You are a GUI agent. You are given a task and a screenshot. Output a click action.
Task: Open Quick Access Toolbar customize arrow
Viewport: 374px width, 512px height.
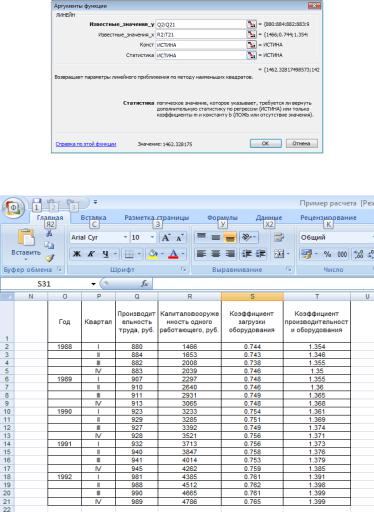click(95, 202)
